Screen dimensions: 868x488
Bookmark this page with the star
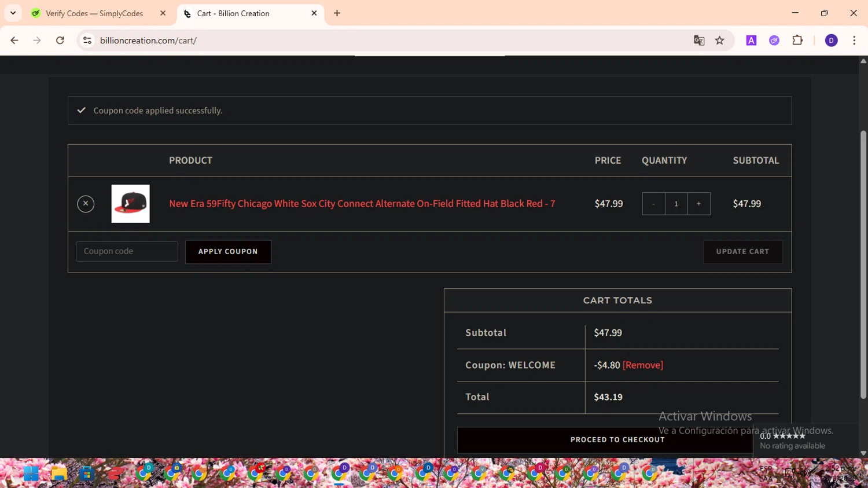(x=720, y=41)
